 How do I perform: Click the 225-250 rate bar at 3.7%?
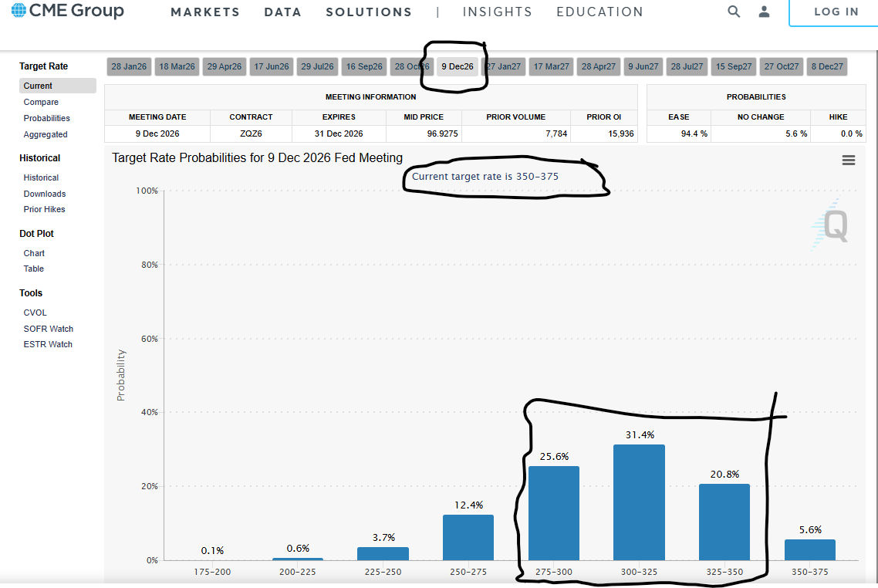coord(383,553)
